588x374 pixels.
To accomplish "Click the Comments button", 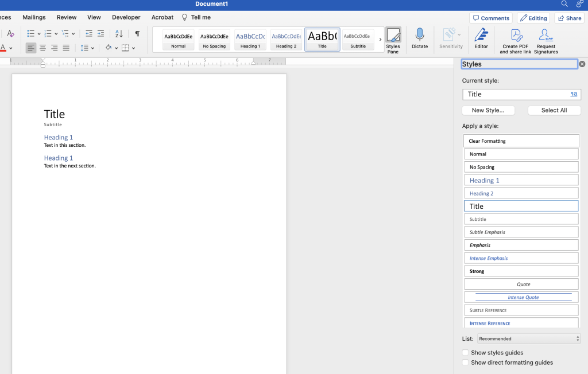I will (491, 18).
